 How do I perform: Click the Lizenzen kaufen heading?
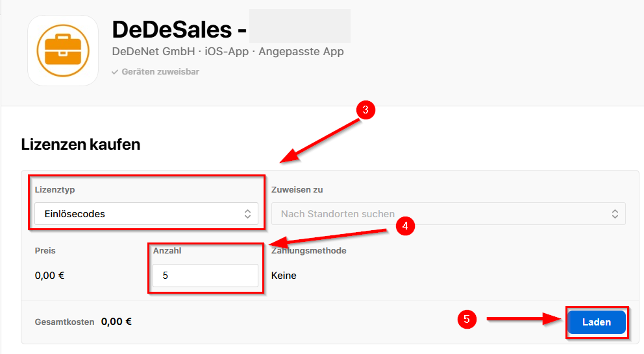(x=80, y=144)
